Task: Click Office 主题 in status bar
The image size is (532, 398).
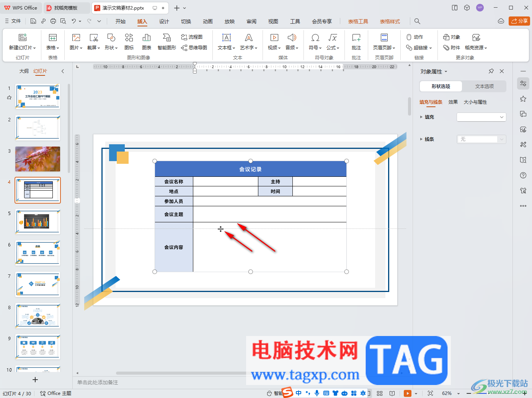Action: 56,393
